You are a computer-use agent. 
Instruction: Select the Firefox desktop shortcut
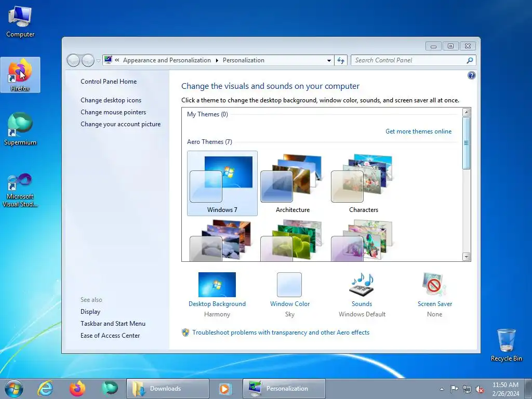coord(20,75)
